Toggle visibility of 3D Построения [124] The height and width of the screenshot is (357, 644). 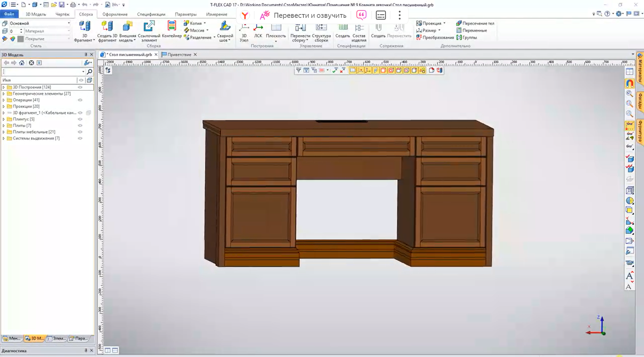click(80, 87)
